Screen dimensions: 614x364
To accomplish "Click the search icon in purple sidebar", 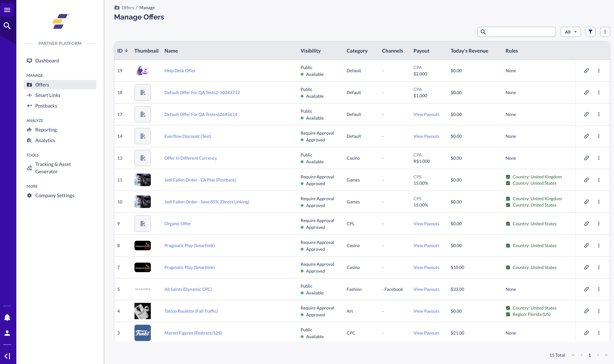I will pos(7,26).
